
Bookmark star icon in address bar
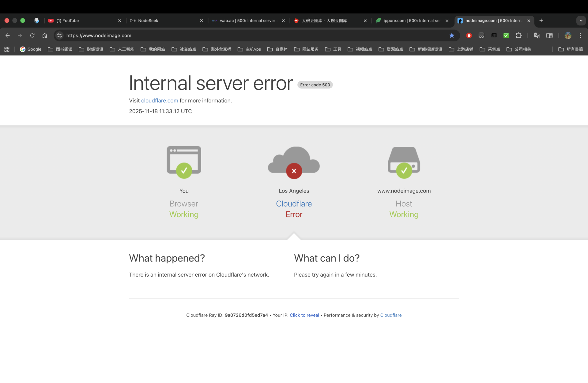[x=452, y=36]
